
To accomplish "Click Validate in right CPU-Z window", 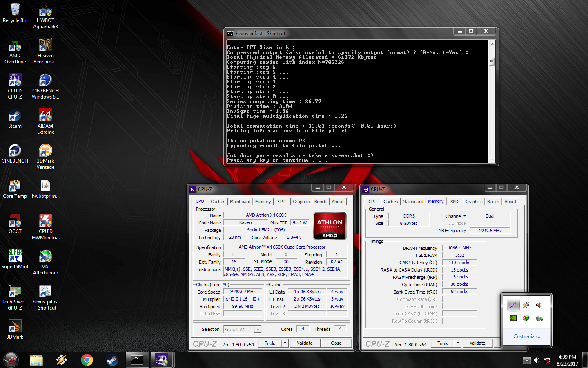I will (477, 343).
